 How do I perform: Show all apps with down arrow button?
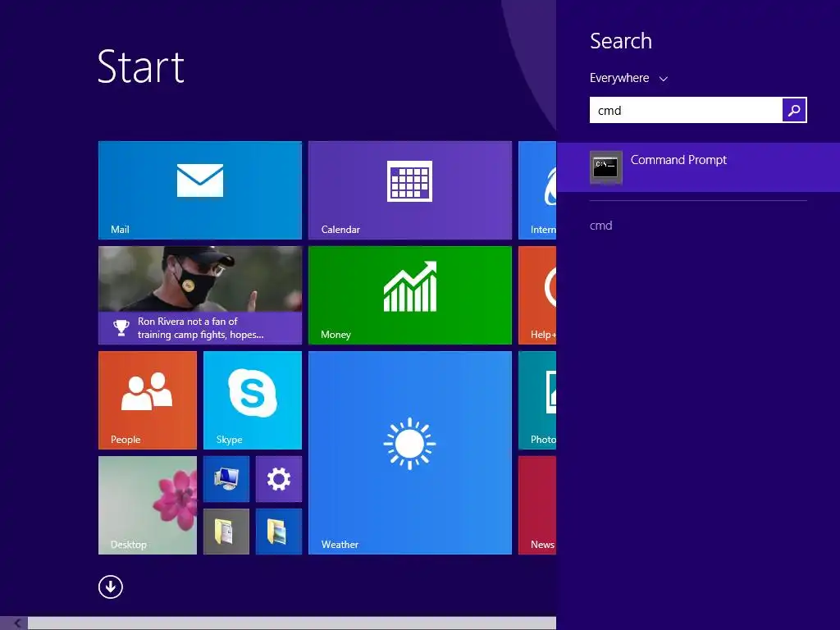111,587
